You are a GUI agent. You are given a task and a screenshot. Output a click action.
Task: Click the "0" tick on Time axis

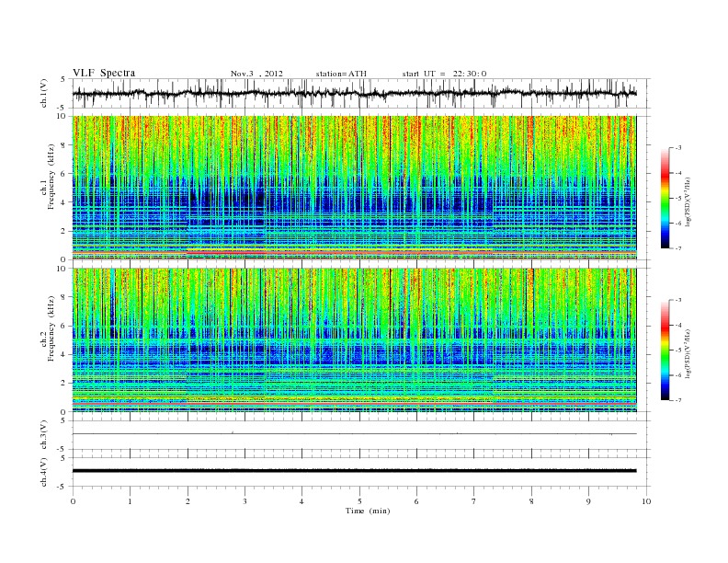pos(73,501)
